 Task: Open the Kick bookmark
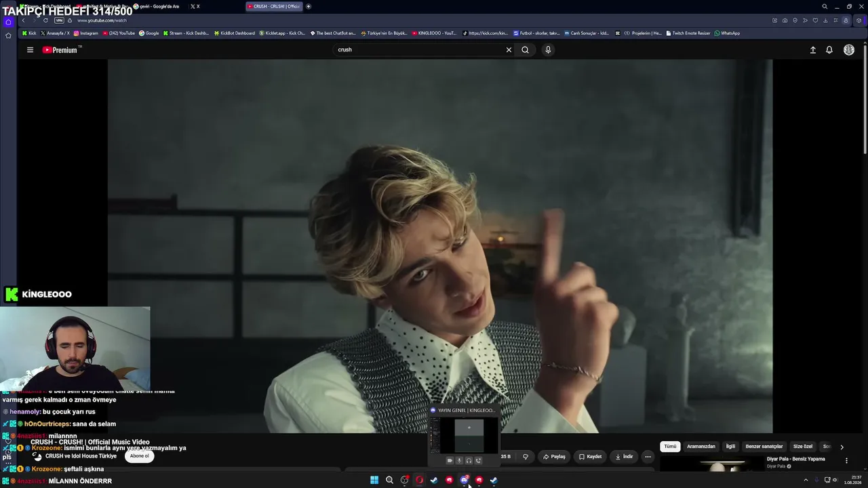[29, 33]
